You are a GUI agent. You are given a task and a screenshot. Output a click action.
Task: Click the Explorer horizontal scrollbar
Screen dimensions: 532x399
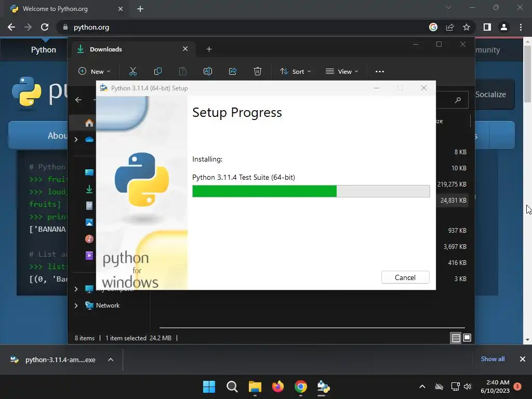point(312,328)
